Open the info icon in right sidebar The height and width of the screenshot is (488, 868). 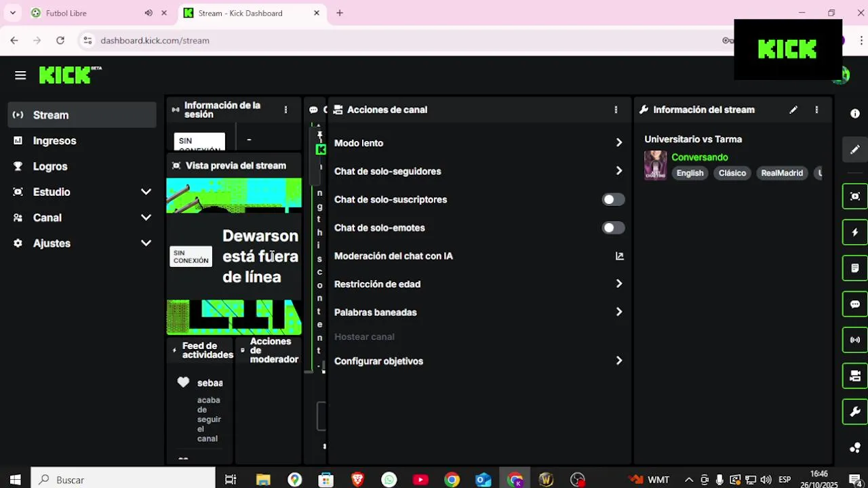855,114
